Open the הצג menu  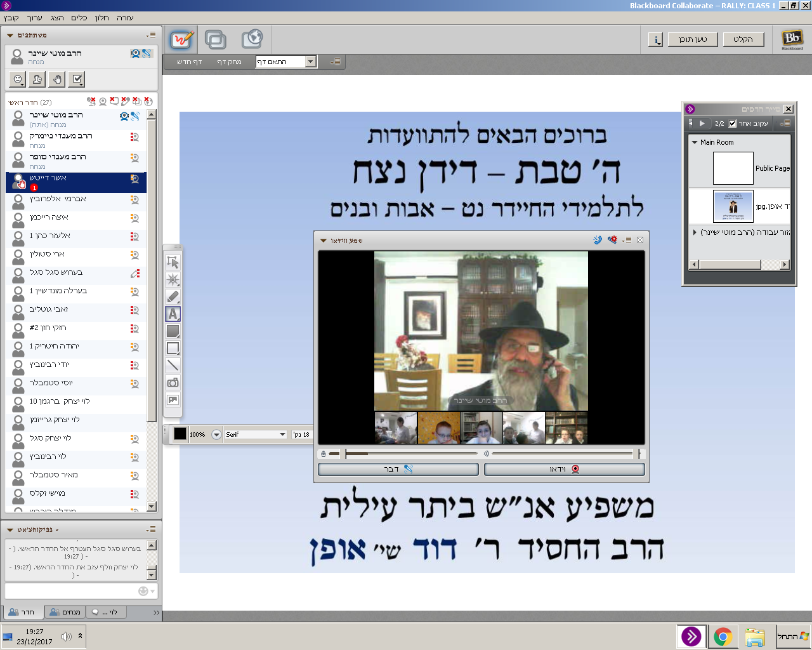pyautogui.click(x=57, y=18)
